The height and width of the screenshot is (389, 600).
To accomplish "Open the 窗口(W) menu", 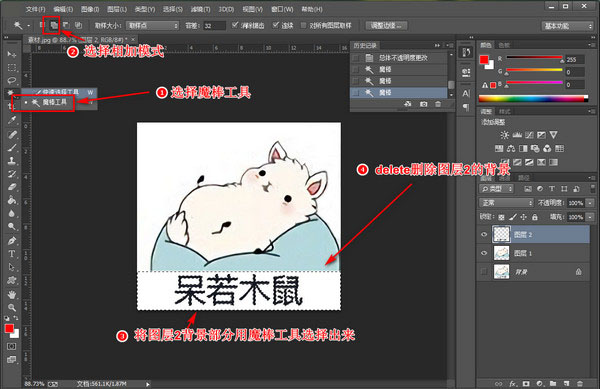I will (x=282, y=9).
